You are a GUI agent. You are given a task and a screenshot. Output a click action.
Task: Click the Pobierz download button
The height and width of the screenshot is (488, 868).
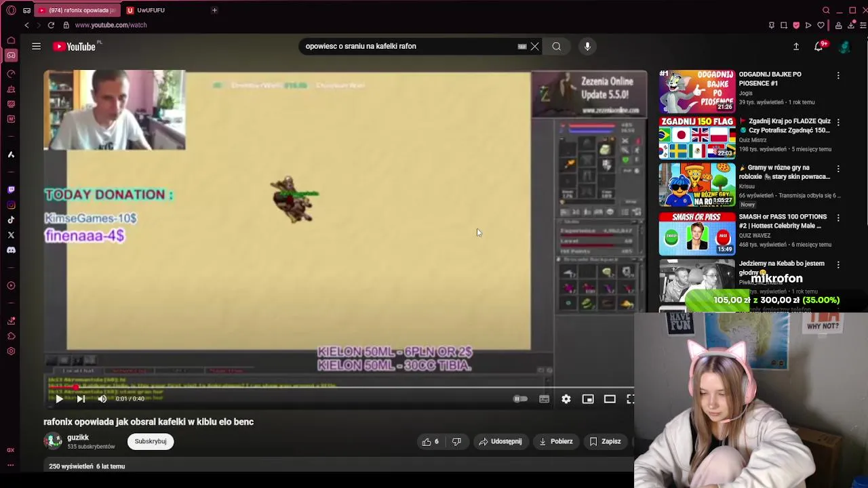point(556,441)
